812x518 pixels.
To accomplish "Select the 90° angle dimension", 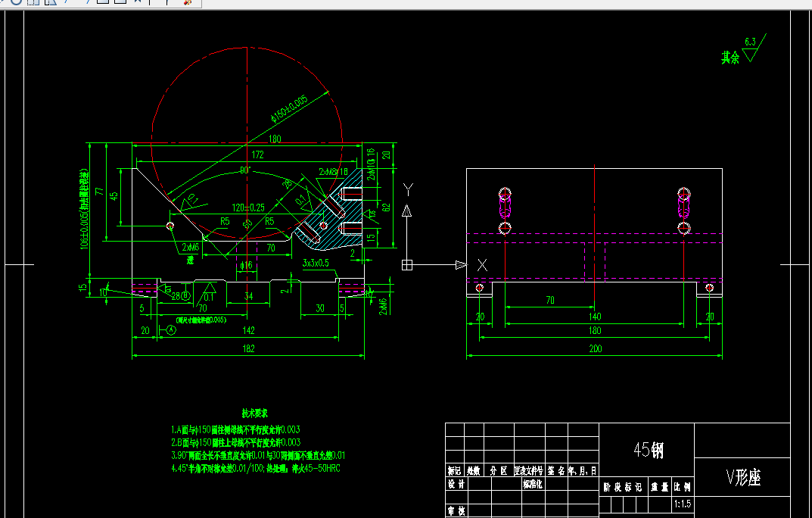I will 244,170.
